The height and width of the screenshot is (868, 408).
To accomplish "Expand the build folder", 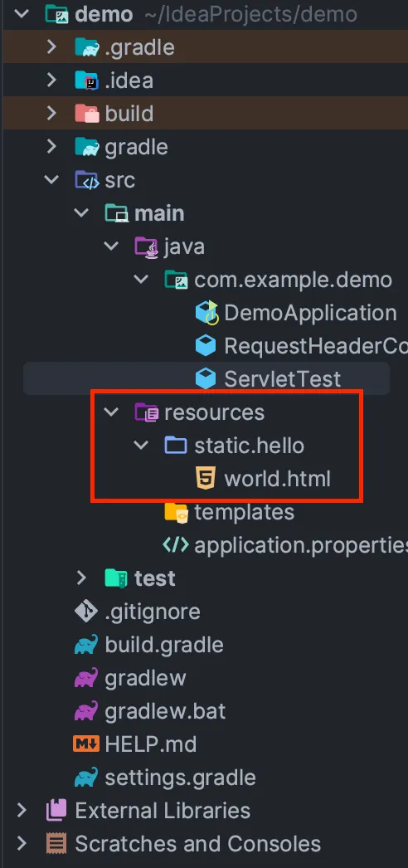I will (x=52, y=114).
